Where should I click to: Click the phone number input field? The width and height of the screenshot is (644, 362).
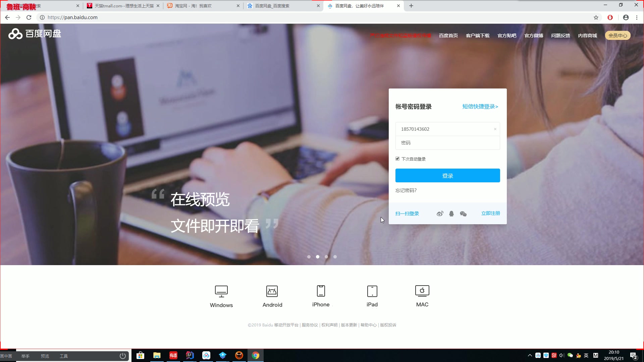click(x=448, y=129)
